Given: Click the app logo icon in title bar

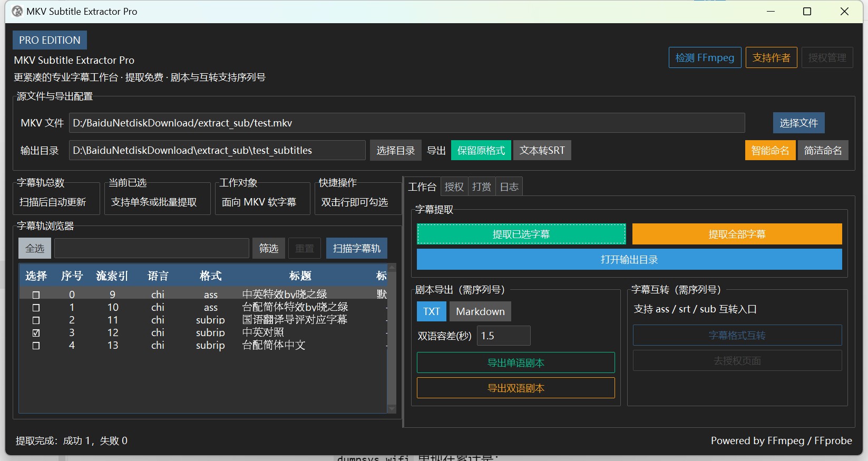Looking at the screenshot, I should [17, 12].
